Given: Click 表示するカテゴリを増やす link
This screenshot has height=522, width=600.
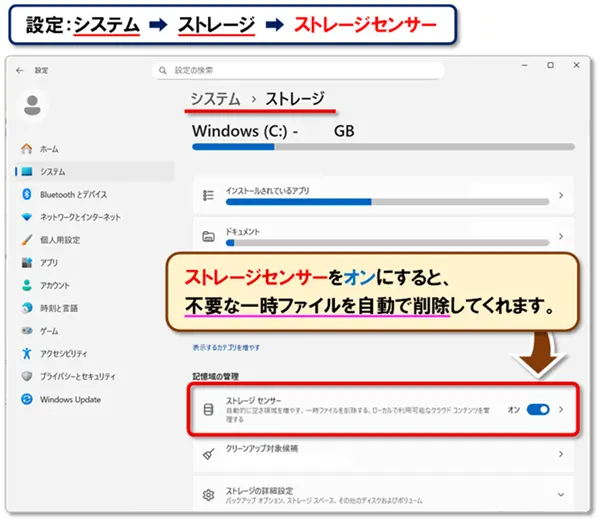Looking at the screenshot, I should tap(226, 347).
